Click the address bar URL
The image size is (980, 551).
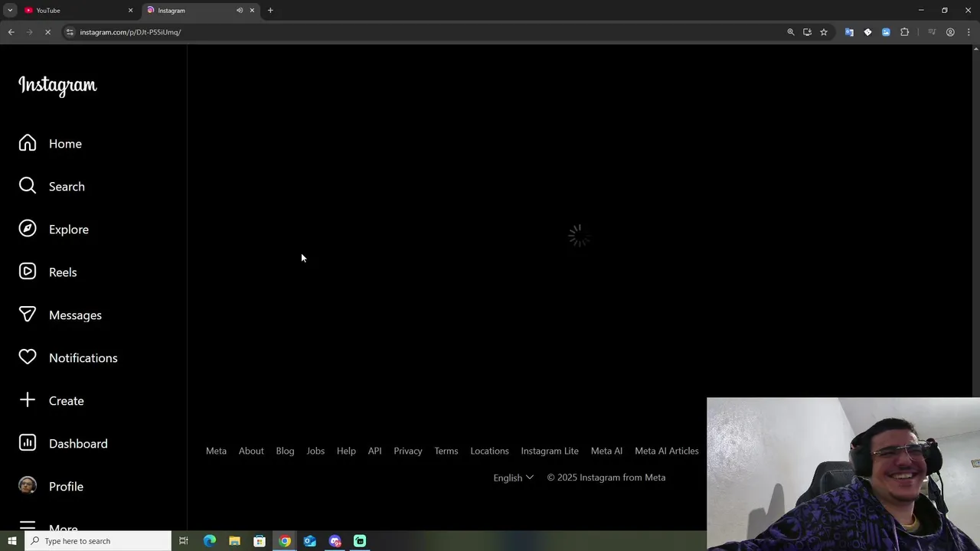(130, 32)
